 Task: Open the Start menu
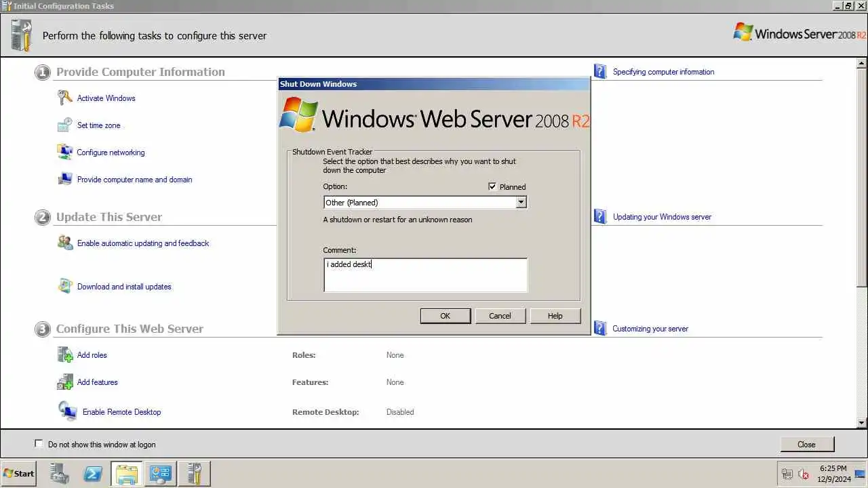[19, 474]
